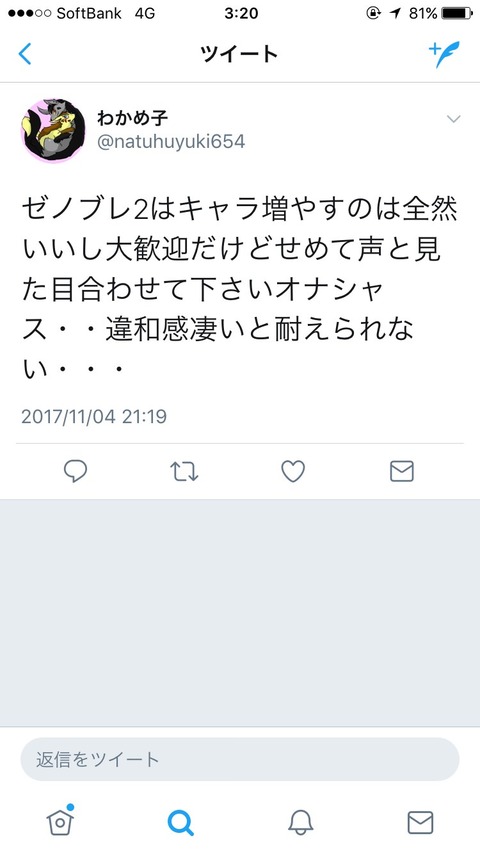Like the tweet with heart icon
The height and width of the screenshot is (854, 480).
293,472
